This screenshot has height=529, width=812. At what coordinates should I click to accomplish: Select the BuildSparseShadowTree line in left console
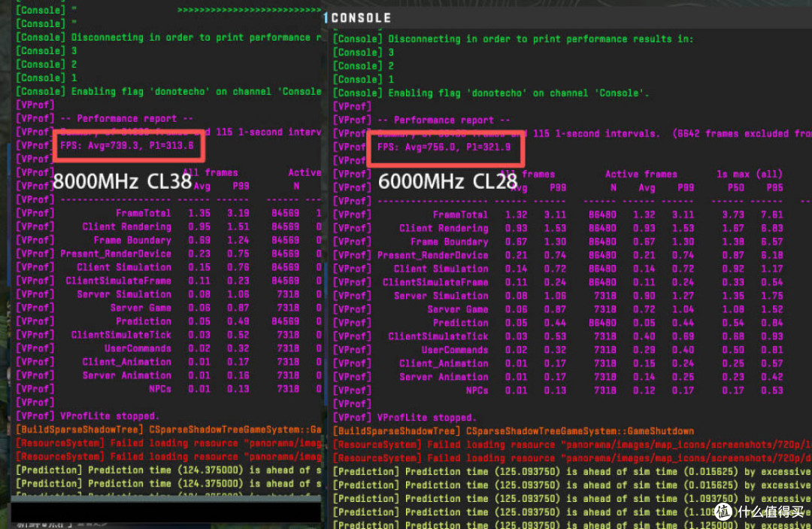tap(169, 430)
